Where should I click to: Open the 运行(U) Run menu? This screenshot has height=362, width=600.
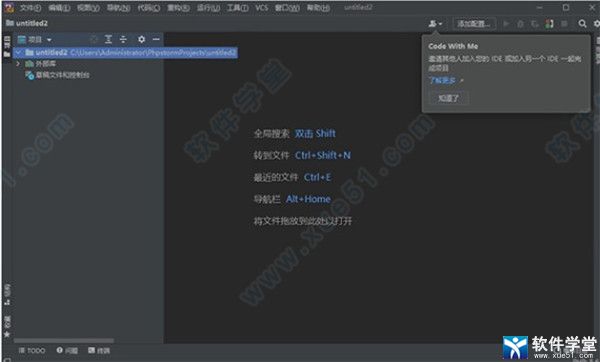tap(208, 8)
